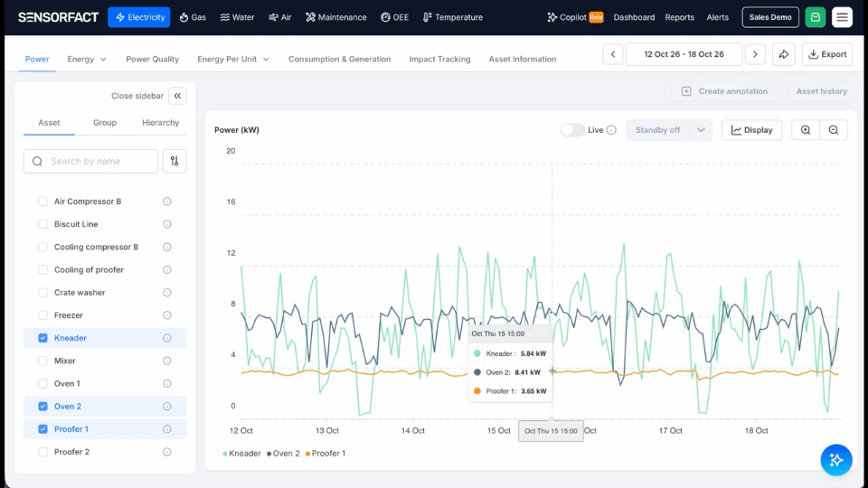Show info for Freezer
This screenshot has height=488, width=868.
(x=167, y=315)
